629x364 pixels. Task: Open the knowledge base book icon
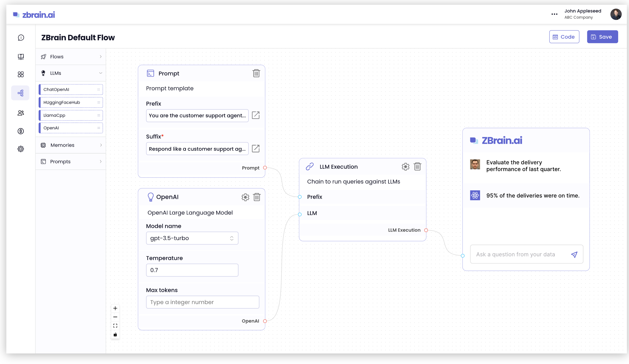click(21, 56)
